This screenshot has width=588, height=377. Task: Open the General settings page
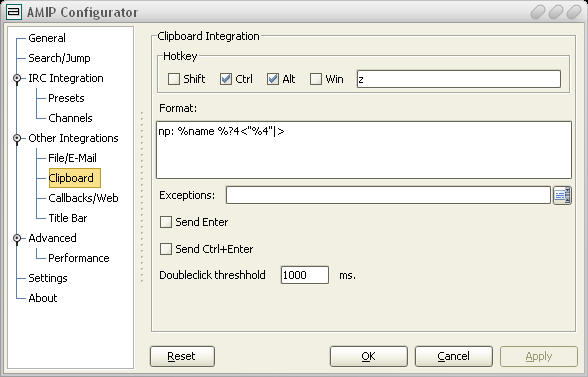(47, 38)
